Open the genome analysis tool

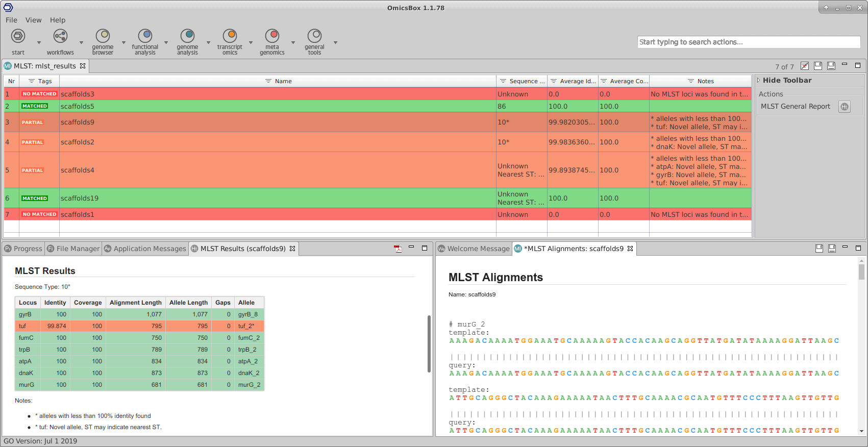click(187, 36)
